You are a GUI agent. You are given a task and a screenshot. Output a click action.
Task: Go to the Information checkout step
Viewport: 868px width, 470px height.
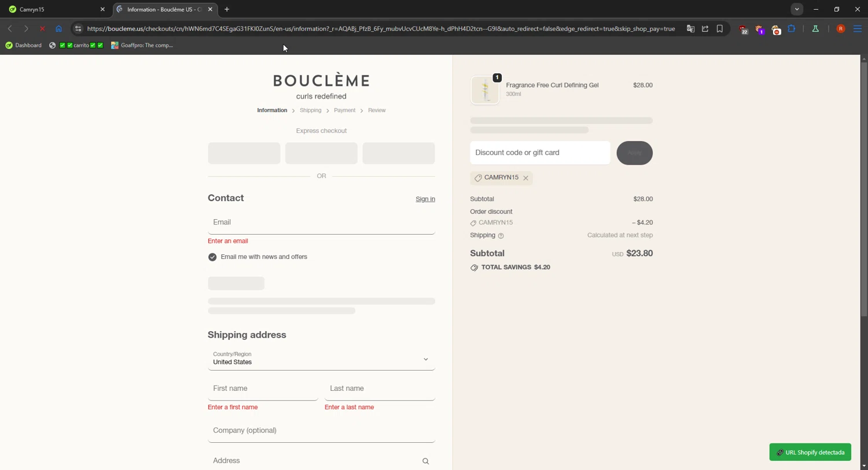tap(272, 110)
